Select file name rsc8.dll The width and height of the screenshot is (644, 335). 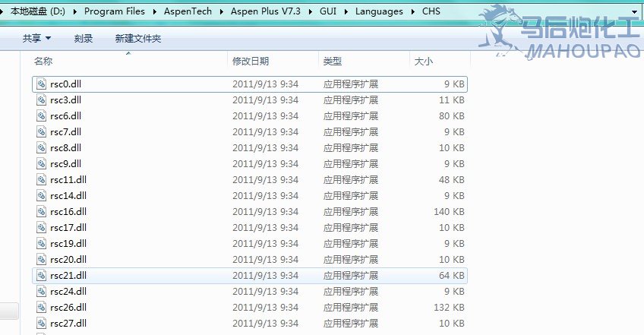66,148
